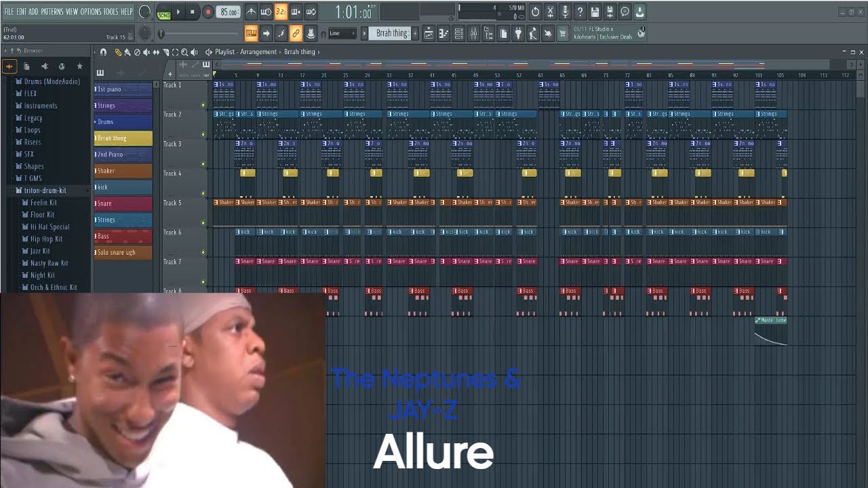The height and width of the screenshot is (488, 868).
Task: Select the slip tool in playlist
Action: coord(156,52)
